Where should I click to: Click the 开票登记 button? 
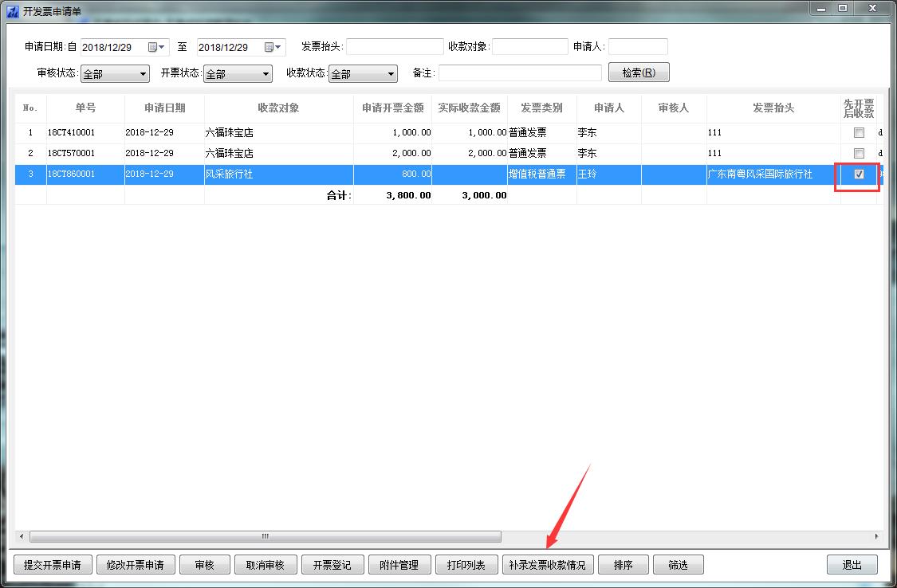pos(332,565)
